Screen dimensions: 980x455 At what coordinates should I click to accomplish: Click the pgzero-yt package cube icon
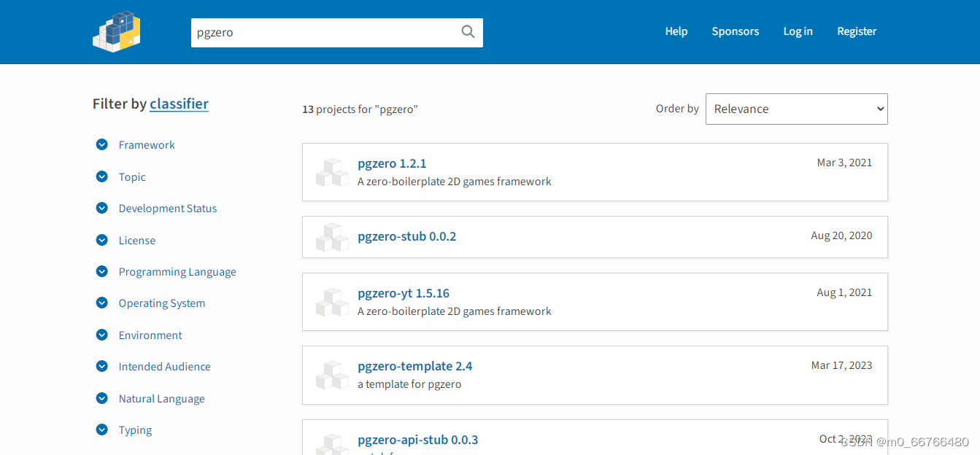[332, 301]
